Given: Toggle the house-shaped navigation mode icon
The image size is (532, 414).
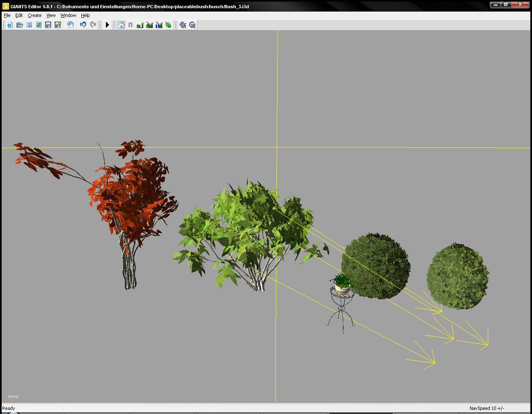Looking at the screenshot, I should pos(121,25).
